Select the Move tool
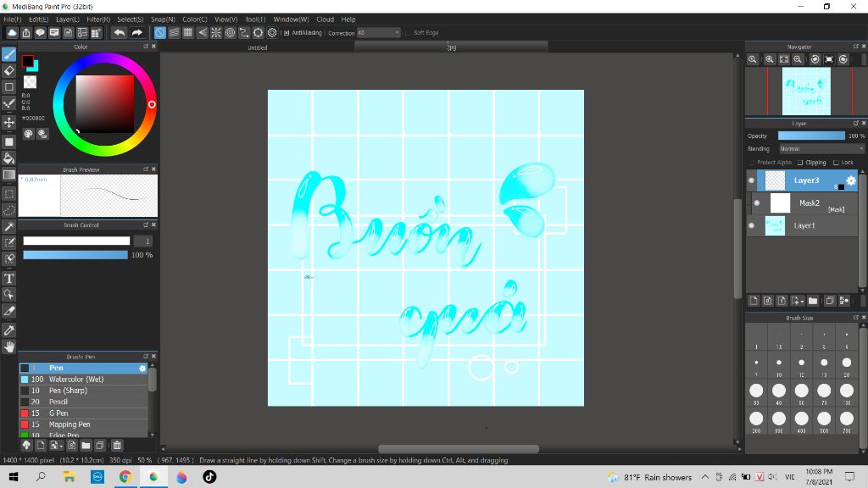The width and height of the screenshot is (868, 488). 8,122
